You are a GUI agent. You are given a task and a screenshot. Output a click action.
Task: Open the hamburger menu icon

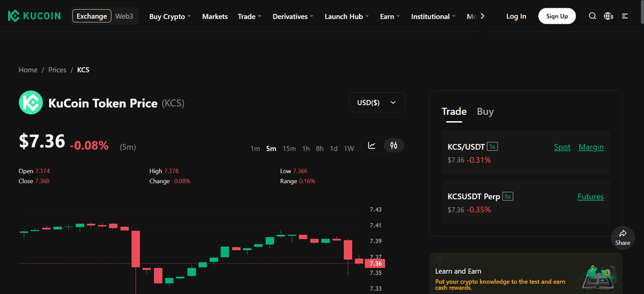coord(625,16)
